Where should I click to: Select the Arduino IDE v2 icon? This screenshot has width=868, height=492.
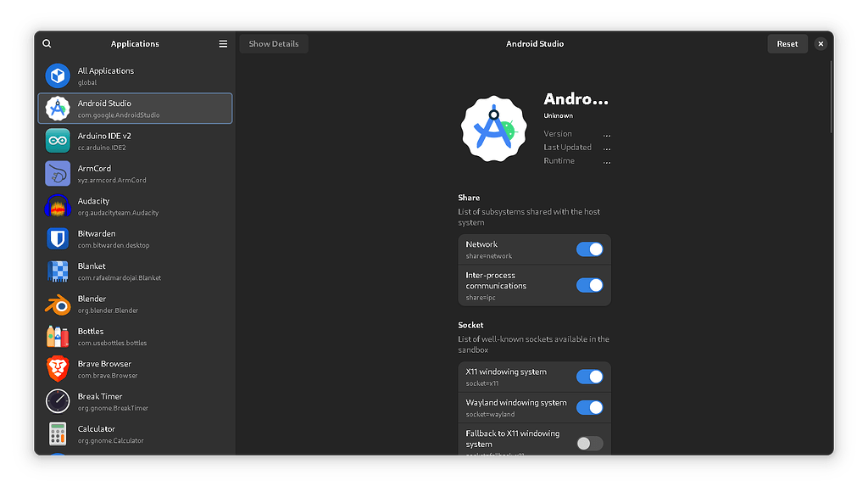(x=57, y=141)
